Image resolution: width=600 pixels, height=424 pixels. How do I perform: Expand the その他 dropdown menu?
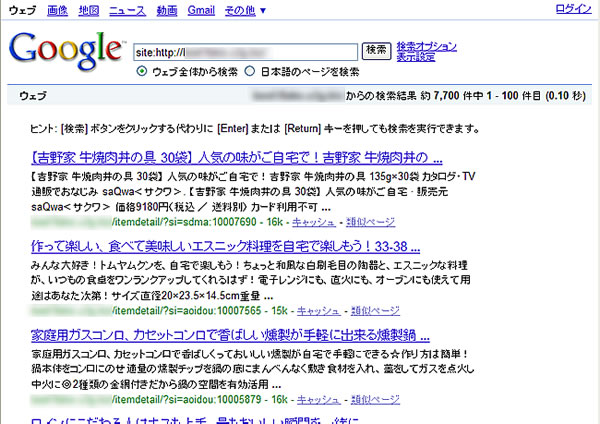(x=245, y=10)
